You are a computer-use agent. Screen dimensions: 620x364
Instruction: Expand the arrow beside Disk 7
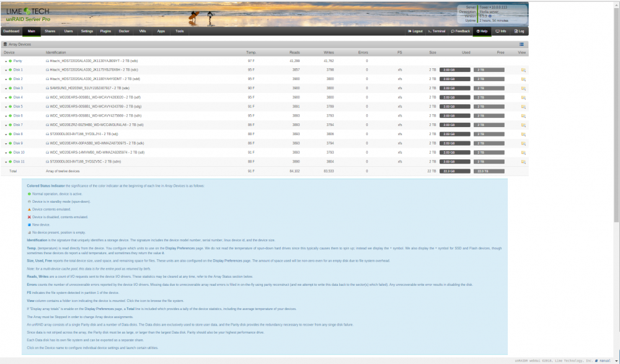coord(6,125)
